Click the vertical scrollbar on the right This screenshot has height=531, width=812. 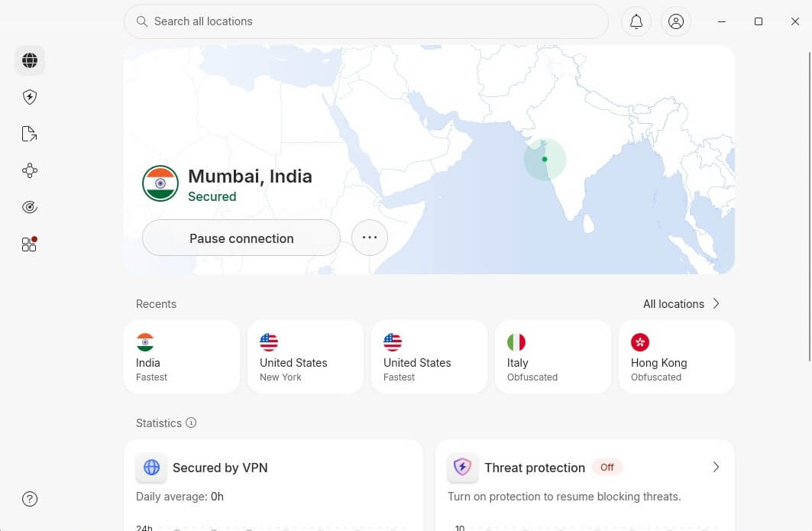[x=810, y=206]
